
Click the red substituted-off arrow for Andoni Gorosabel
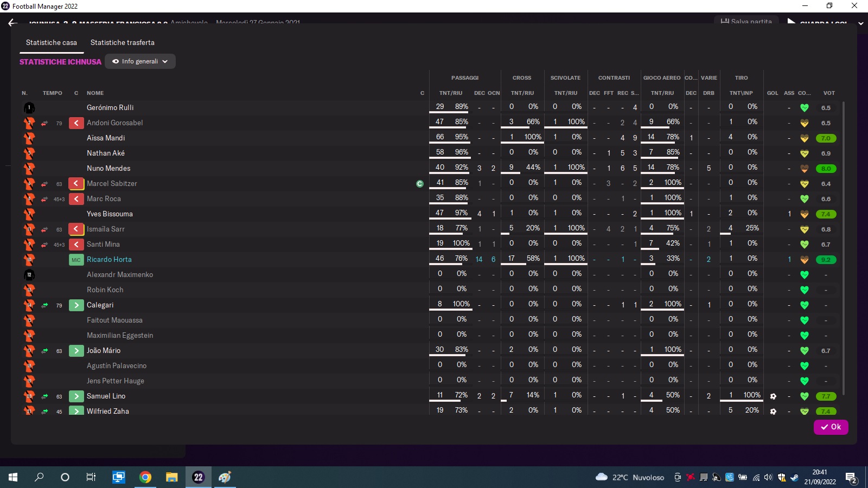coord(76,123)
